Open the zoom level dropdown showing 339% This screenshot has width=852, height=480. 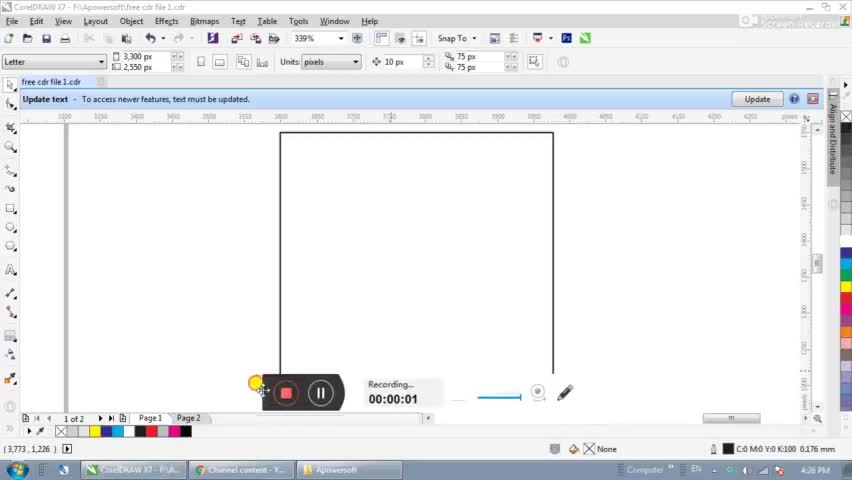click(340, 38)
